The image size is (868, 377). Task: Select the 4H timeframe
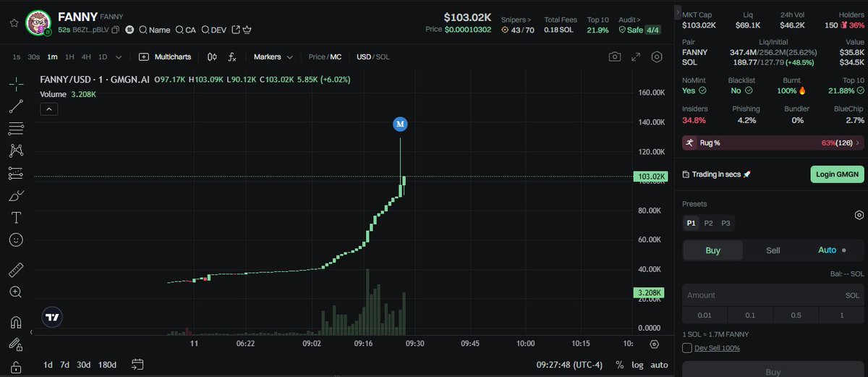coord(86,56)
